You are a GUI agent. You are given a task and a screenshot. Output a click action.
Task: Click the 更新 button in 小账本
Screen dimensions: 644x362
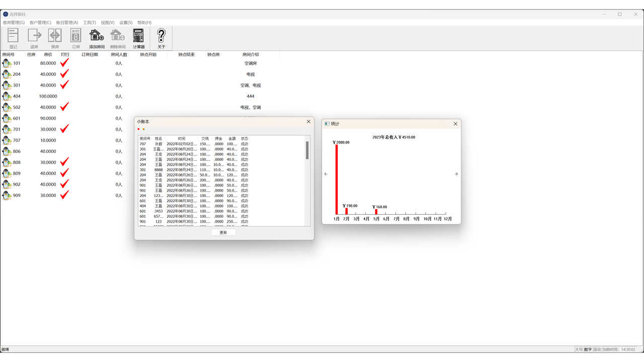pyautogui.click(x=223, y=232)
